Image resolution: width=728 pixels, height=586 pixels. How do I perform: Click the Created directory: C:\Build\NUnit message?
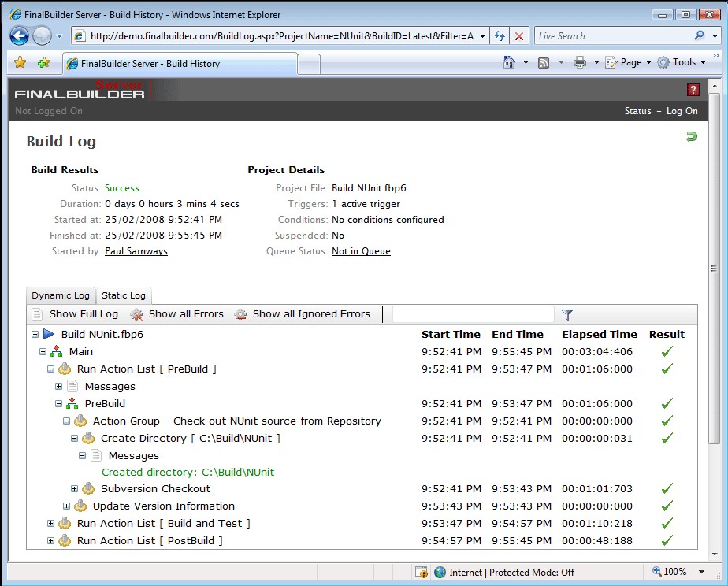[x=188, y=472]
